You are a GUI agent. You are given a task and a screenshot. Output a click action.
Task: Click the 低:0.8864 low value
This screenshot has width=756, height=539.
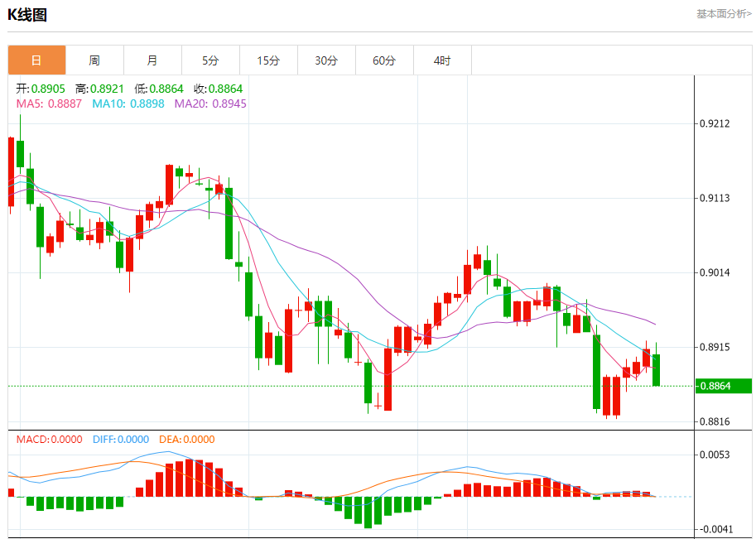click(x=159, y=89)
